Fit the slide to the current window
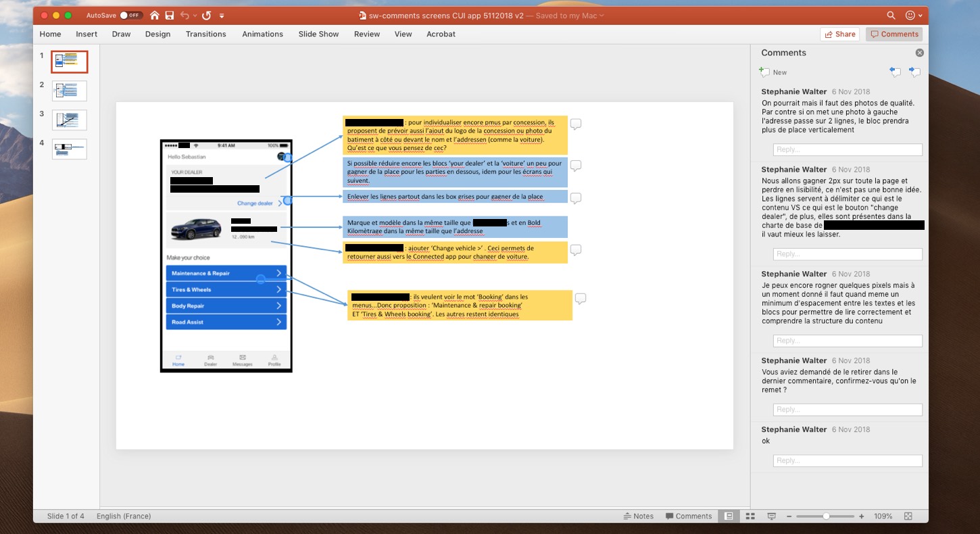This screenshot has width=980, height=534. click(908, 516)
